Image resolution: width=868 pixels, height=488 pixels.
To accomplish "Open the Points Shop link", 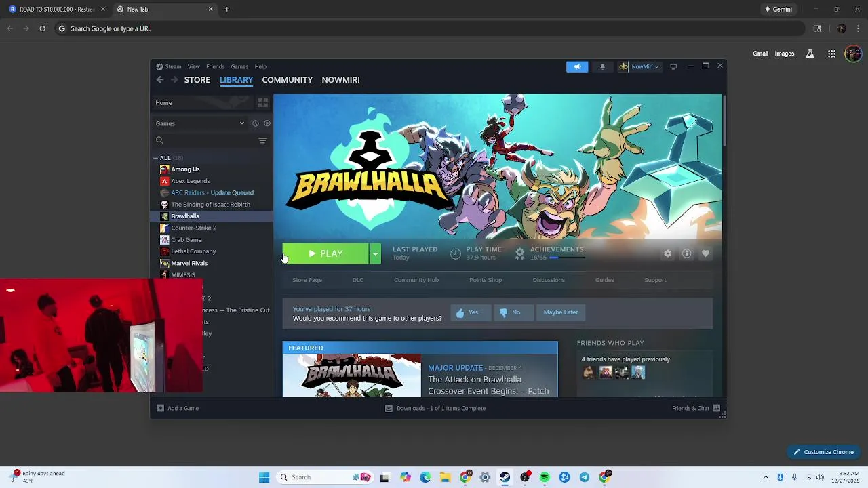I will pyautogui.click(x=486, y=280).
